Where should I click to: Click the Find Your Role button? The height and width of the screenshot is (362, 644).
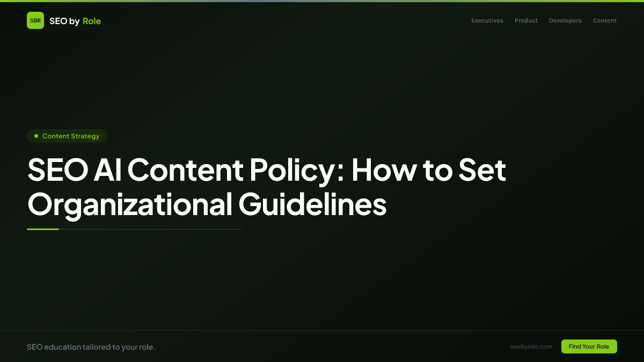click(589, 346)
